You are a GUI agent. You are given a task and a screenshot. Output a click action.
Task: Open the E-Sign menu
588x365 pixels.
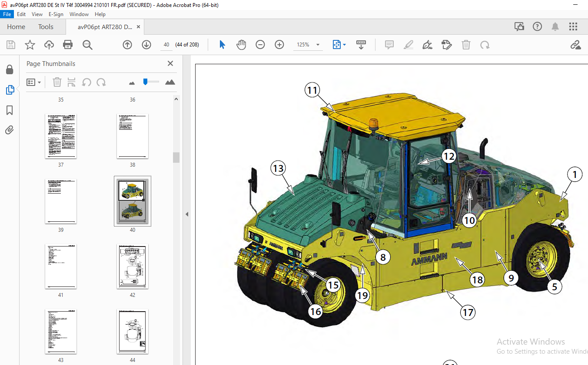56,14
